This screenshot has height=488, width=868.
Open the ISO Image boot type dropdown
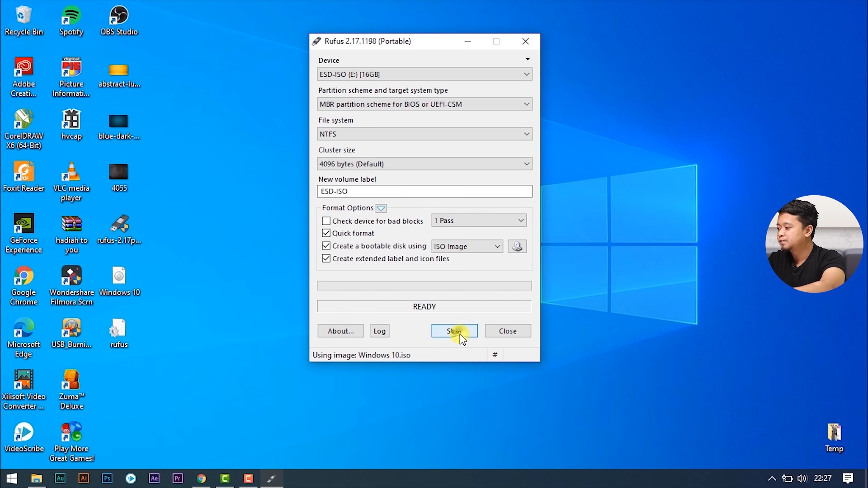coord(467,246)
